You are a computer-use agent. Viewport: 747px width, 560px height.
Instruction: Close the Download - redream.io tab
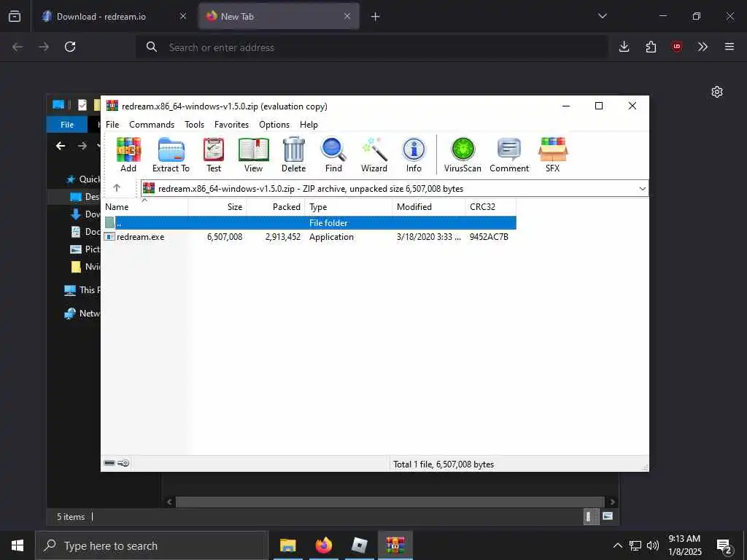(183, 16)
